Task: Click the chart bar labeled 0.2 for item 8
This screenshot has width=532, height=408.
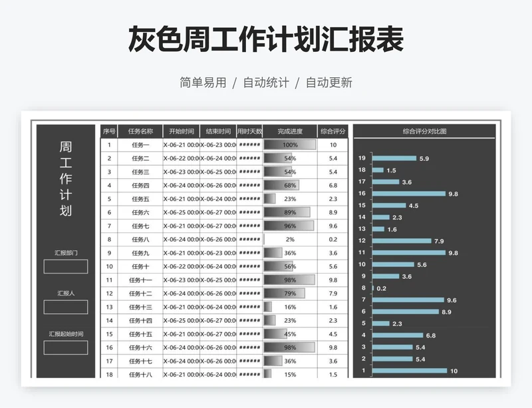Action: pyautogui.click(x=373, y=288)
